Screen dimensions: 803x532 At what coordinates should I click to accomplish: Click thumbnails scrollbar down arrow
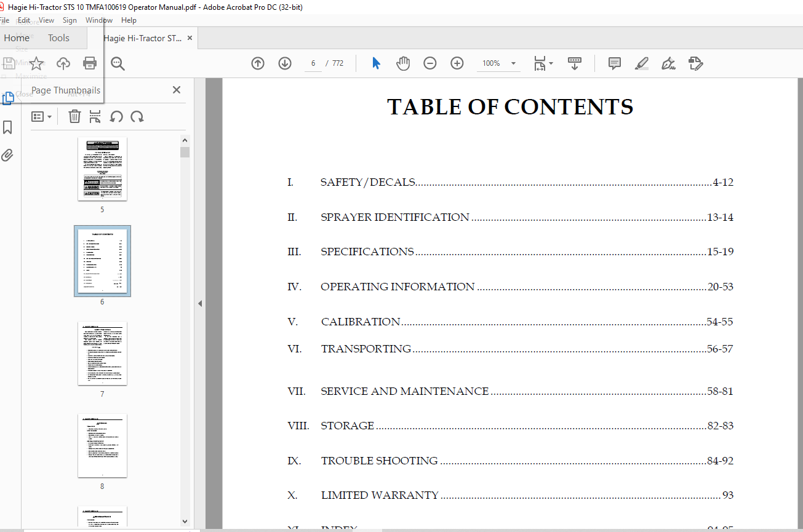tap(185, 522)
